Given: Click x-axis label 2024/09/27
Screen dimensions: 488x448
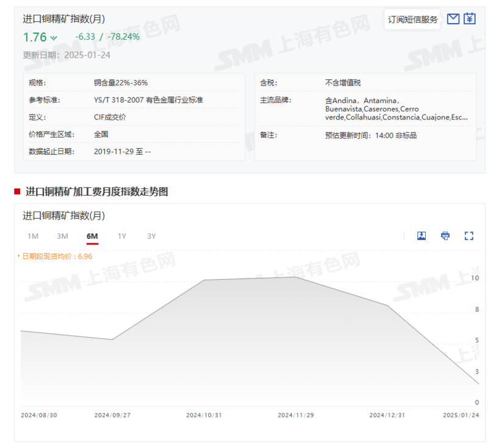Looking at the screenshot, I should [x=112, y=415].
